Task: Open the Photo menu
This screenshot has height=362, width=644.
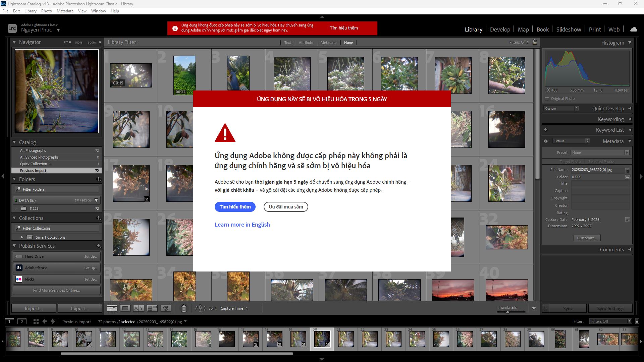Action: coord(47,11)
